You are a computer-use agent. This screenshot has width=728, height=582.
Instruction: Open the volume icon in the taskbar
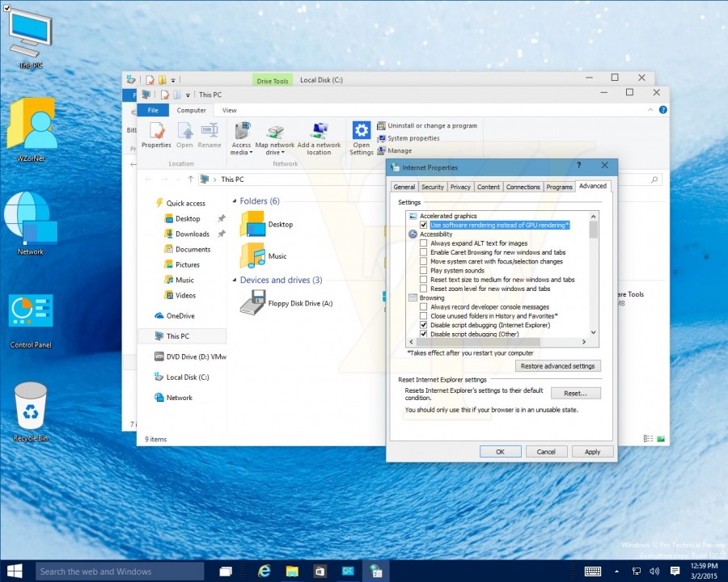654,571
